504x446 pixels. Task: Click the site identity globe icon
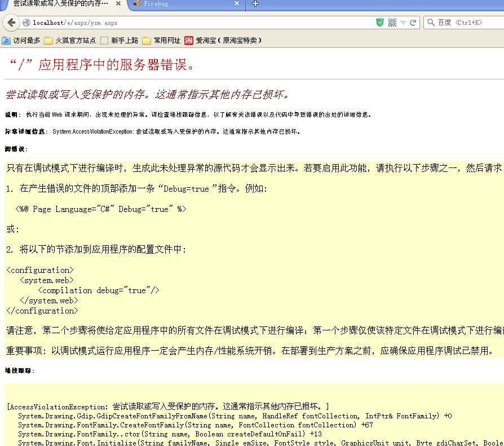(26, 23)
